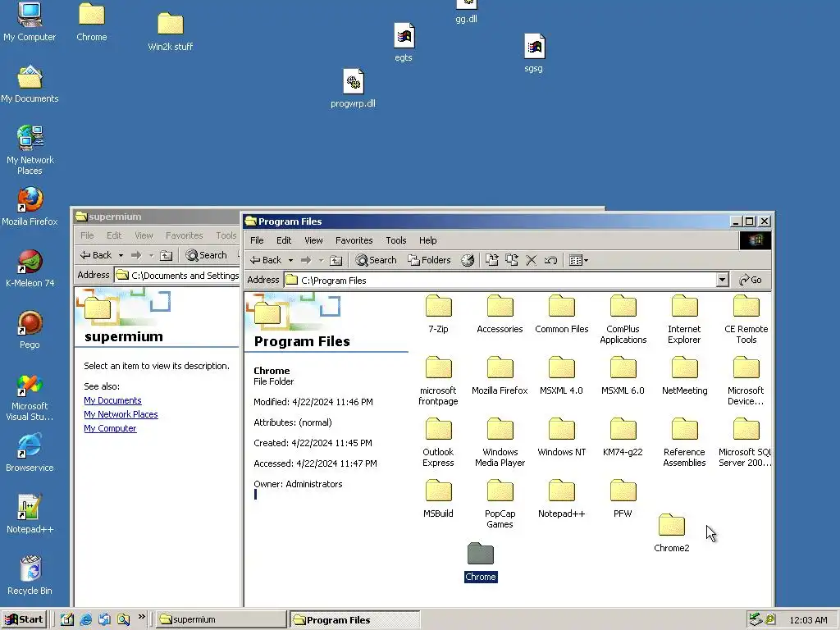Open the Views dropdown button
Image resolution: width=840 pixels, height=630 pixels.
578,260
